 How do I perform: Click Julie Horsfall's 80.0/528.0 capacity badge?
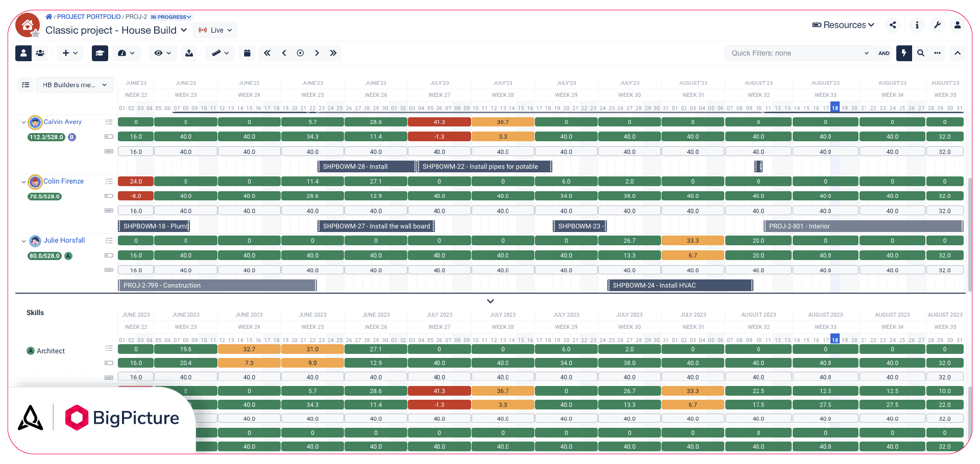coord(45,256)
